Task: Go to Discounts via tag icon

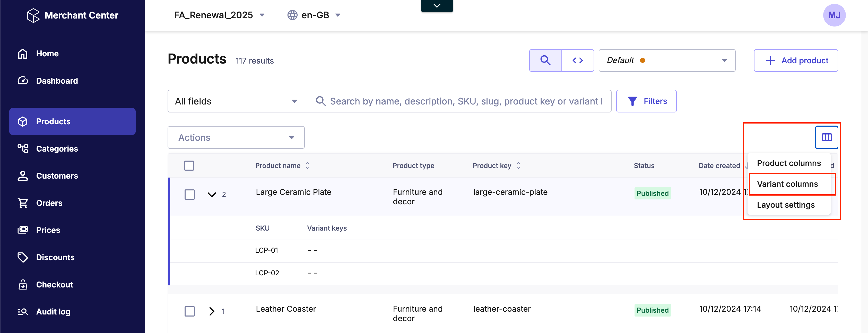Action: (23, 257)
